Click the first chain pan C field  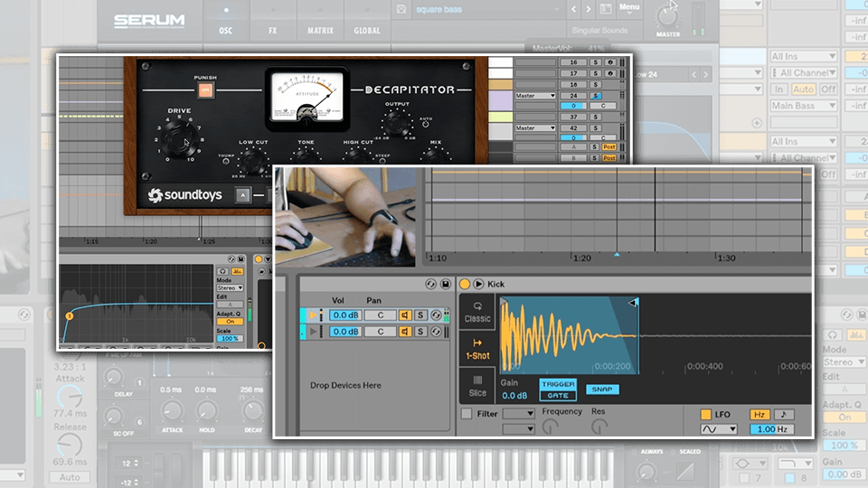pos(381,314)
